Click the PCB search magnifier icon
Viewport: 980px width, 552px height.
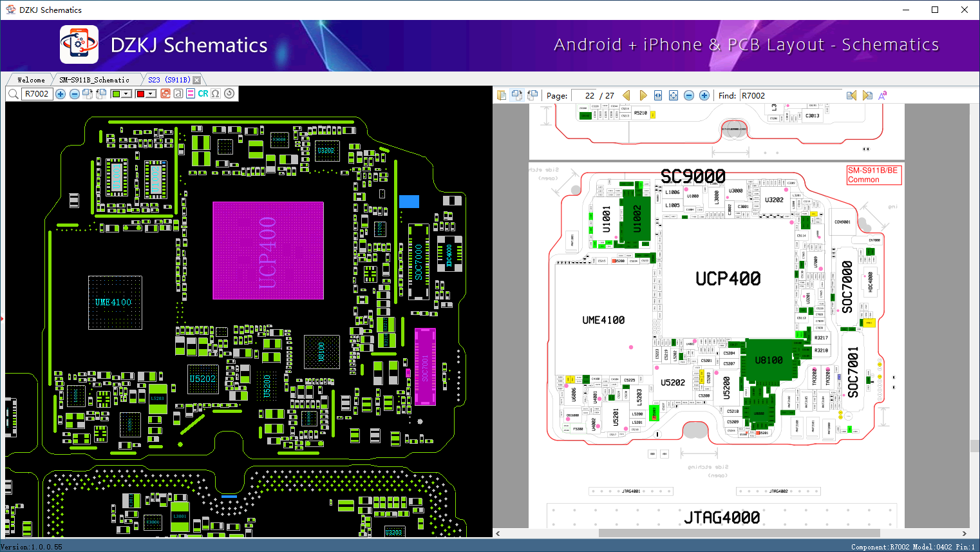14,94
